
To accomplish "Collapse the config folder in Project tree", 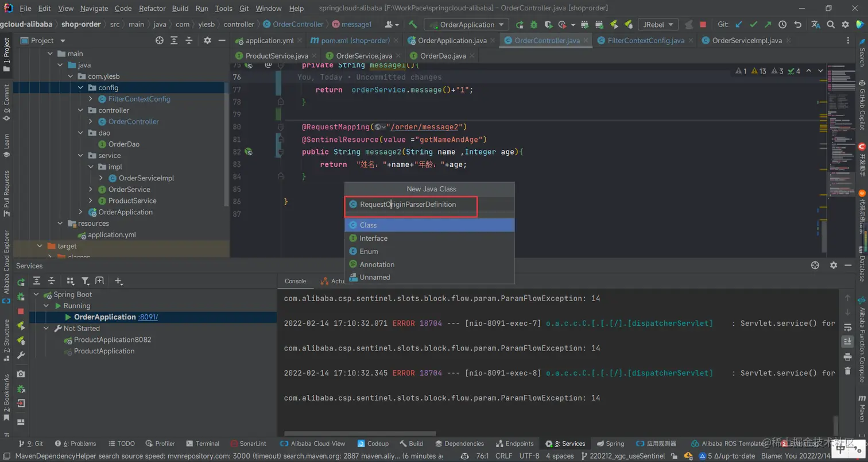I will point(81,87).
